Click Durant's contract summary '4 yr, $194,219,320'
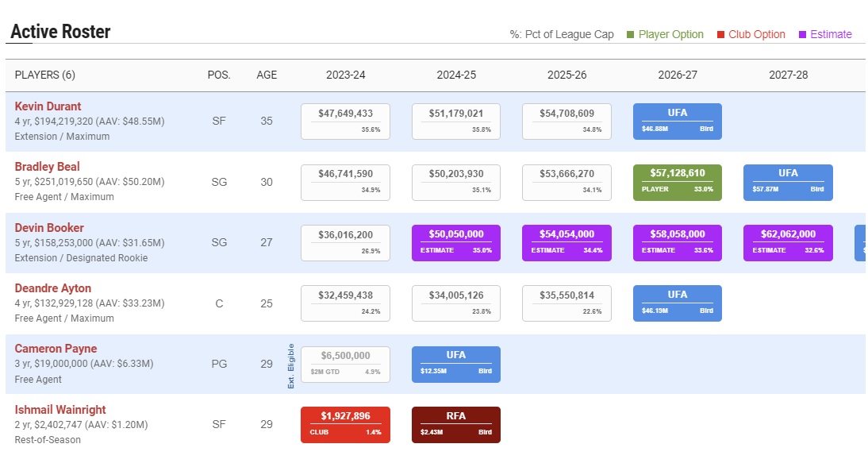Image resolution: width=868 pixels, height=467 pixels. click(x=54, y=122)
